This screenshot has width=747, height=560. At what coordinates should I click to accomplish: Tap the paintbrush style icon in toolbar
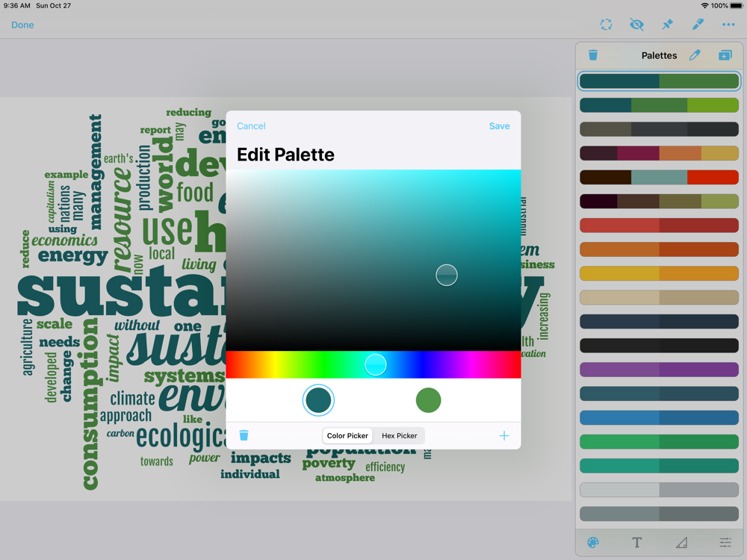point(698,25)
